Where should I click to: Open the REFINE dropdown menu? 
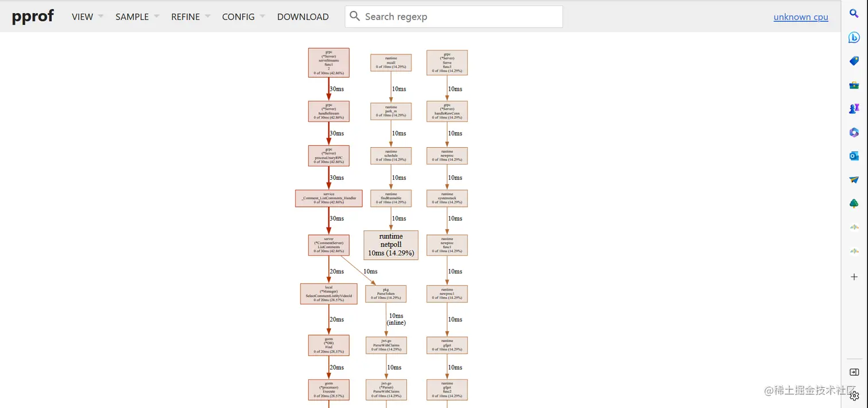(x=191, y=17)
